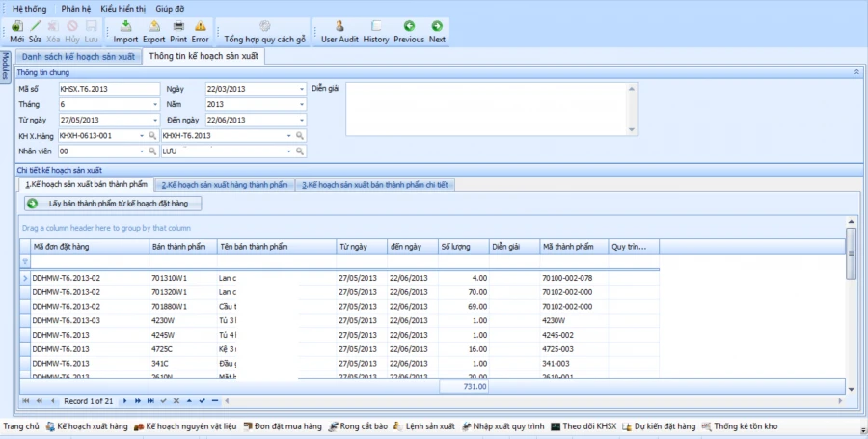Viewport: 868px width, 439px height.
Task: Go to next record in grid navigator
Action: [124, 400]
